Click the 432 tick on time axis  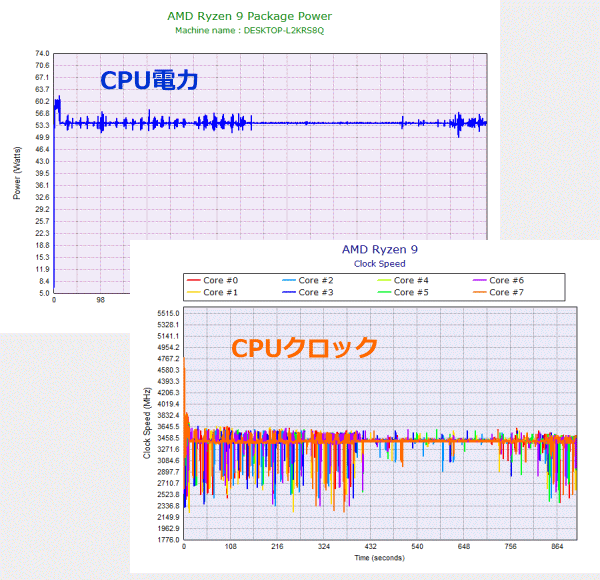coord(370,546)
